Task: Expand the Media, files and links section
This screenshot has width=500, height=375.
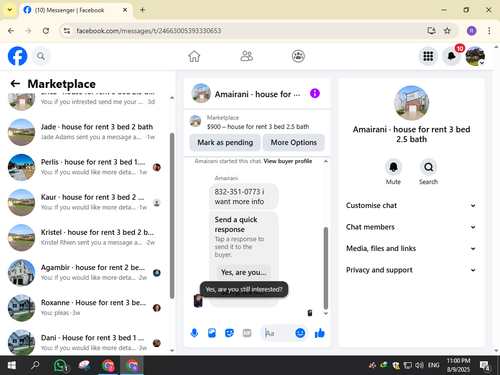Action: [411, 248]
